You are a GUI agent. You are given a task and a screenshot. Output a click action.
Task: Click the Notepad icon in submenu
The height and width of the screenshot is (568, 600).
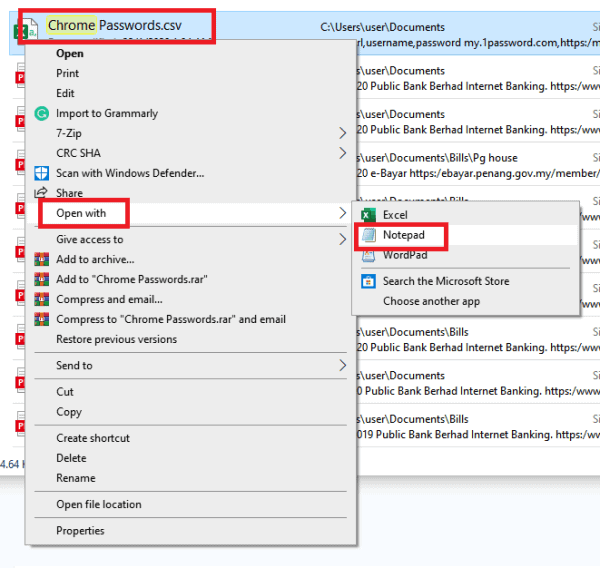(369, 235)
